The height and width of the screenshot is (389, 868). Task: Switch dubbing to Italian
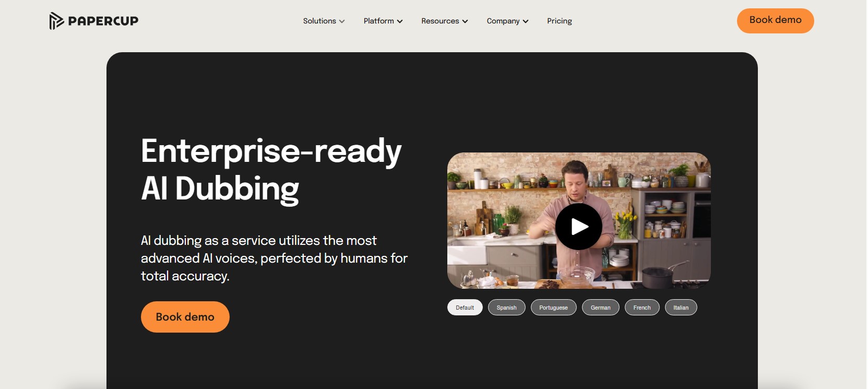tap(681, 308)
